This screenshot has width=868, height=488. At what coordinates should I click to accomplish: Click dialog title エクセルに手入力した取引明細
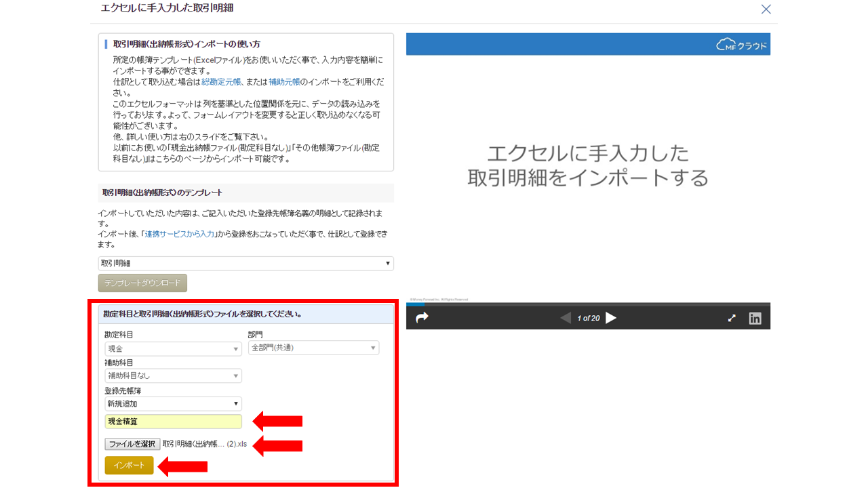click(x=167, y=8)
